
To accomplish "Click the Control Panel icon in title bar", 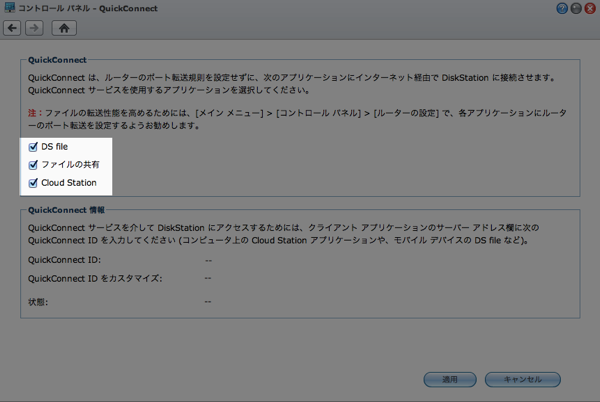I will [x=10, y=7].
